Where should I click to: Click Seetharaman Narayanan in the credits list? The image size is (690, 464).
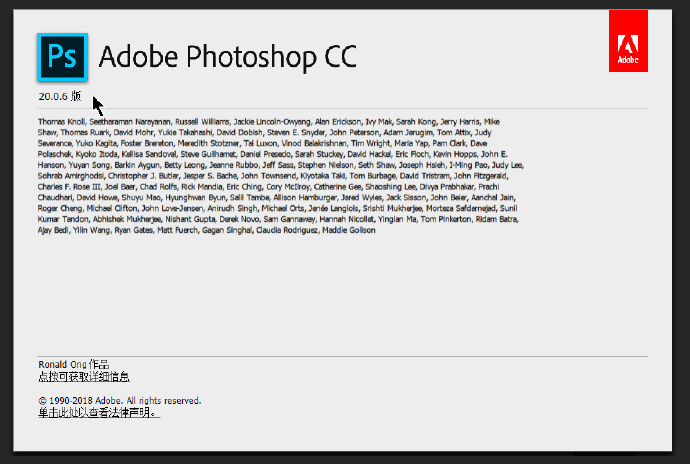point(133,121)
